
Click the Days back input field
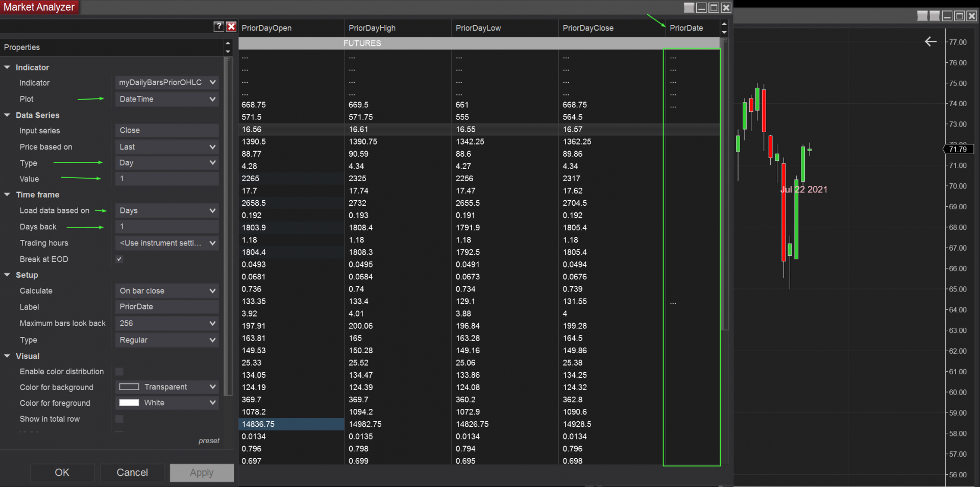(167, 227)
